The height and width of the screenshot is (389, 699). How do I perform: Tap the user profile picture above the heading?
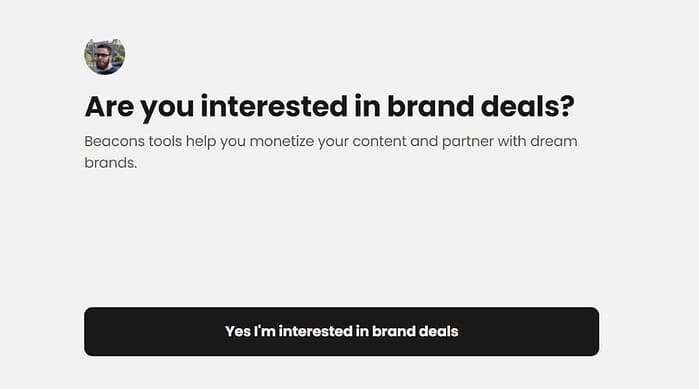pyautogui.click(x=105, y=56)
